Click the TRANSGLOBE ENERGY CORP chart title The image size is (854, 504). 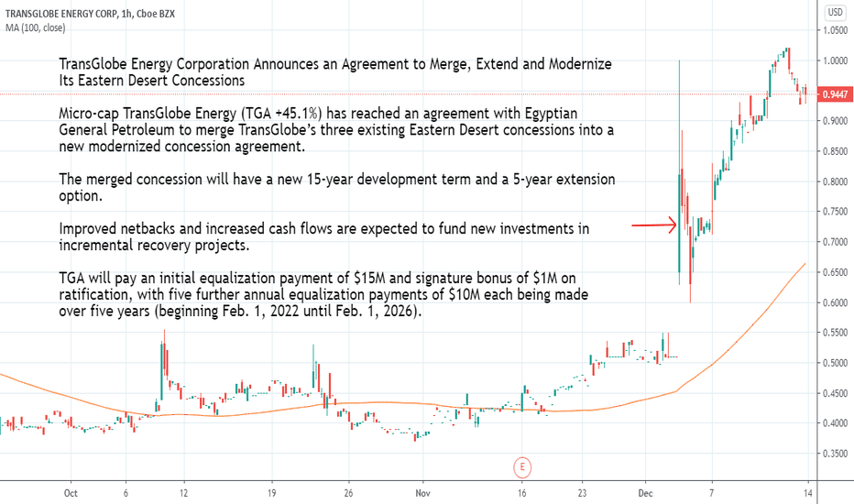coord(90,14)
